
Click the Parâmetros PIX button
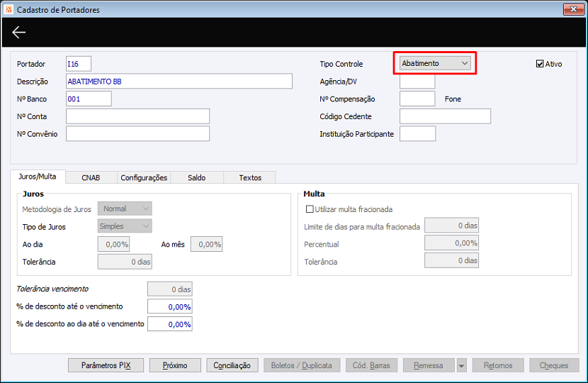[106, 365]
